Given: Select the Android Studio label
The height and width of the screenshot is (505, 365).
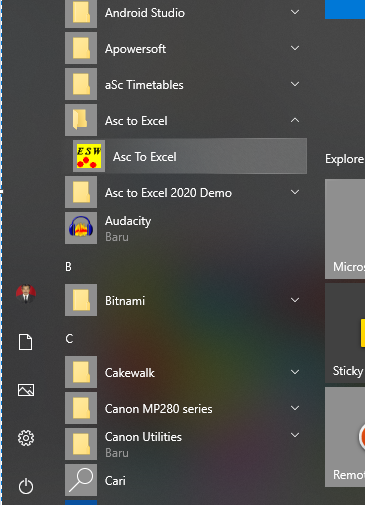Looking at the screenshot, I should 145,13.
